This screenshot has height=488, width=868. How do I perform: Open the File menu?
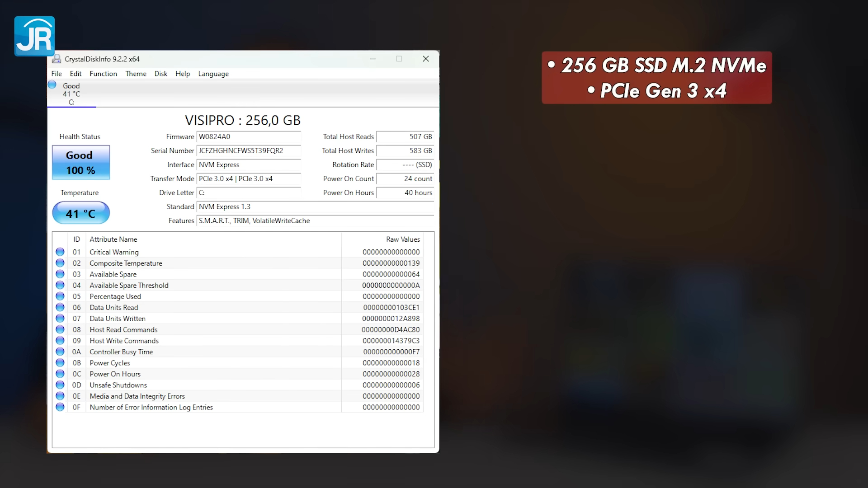coord(56,74)
